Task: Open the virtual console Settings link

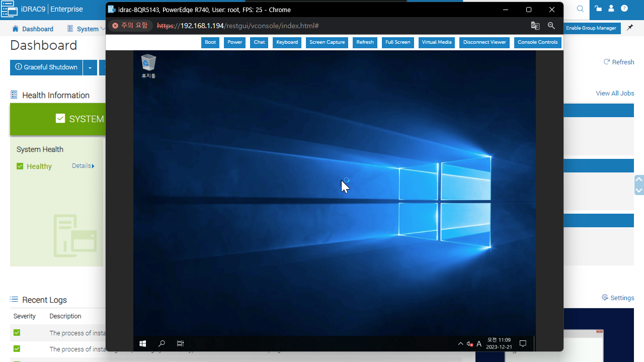Action: coord(618,298)
